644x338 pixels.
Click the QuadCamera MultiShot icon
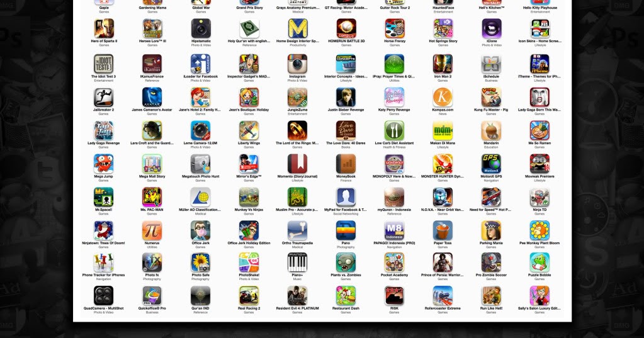[103, 296]
